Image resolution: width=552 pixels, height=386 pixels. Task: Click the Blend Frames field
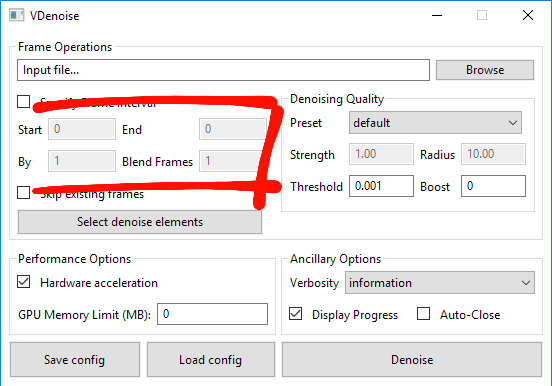pyautogui.click(x=231, y=161)
